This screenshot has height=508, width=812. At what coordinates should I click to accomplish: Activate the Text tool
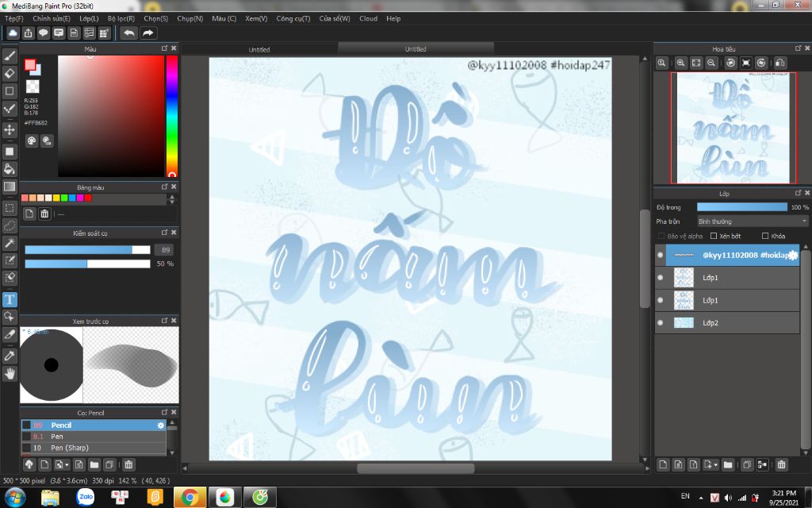tap(10, 299)
